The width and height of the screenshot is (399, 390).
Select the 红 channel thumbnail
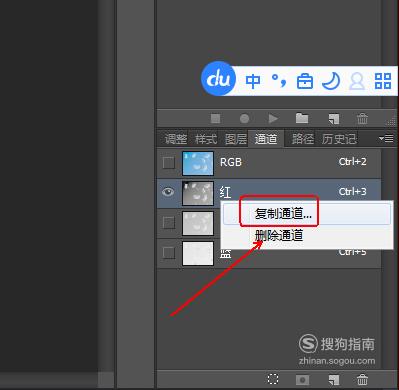[198, 193]
